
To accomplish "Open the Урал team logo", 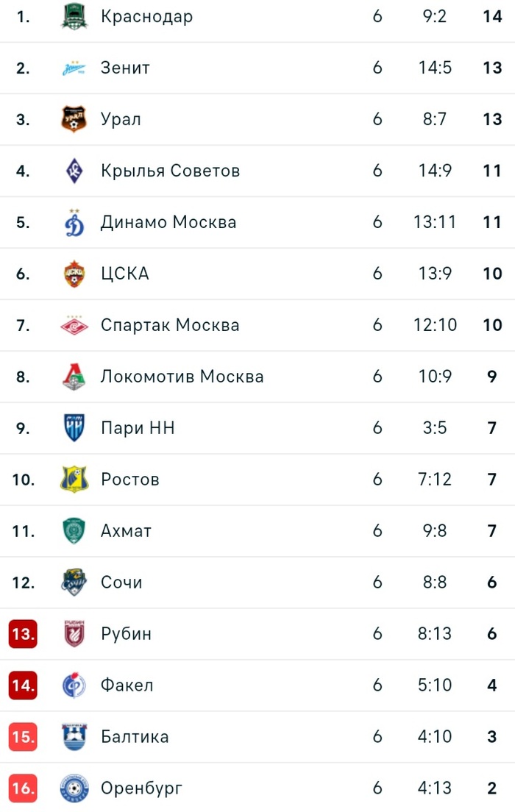I will click(74, 119).
